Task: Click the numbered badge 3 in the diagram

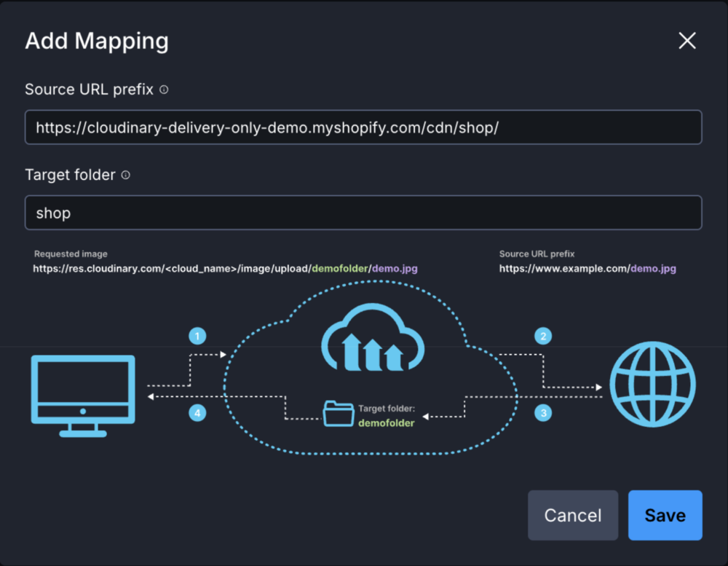Action: [x=543, y=412]
